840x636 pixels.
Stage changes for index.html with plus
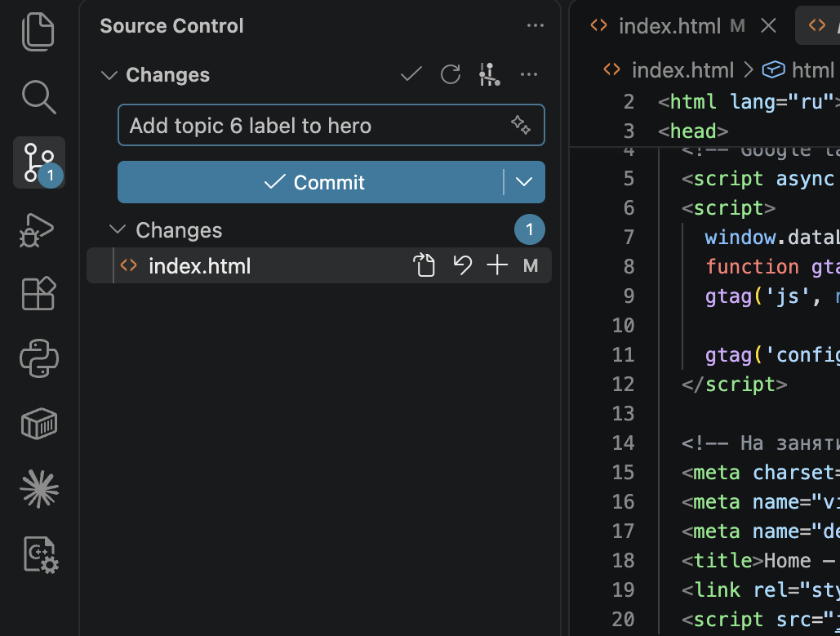[x=497, y=265]
